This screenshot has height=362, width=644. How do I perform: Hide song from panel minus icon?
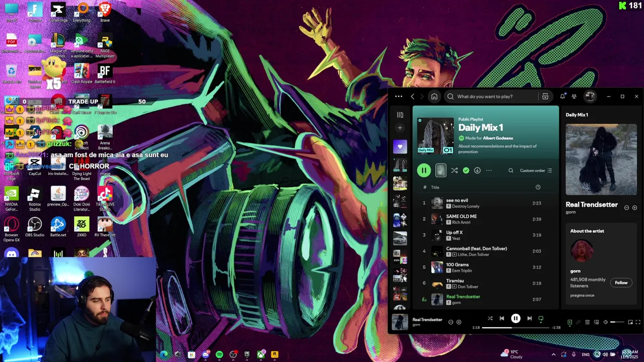click(x=626, y=208)
